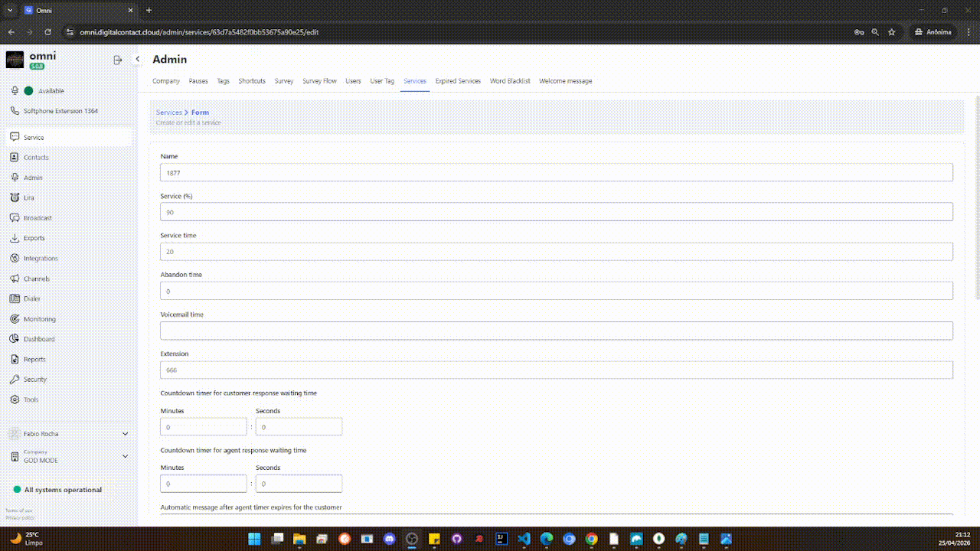Open the browser three-dot menu
Screen dimensions: 980x551
[968, 32]
